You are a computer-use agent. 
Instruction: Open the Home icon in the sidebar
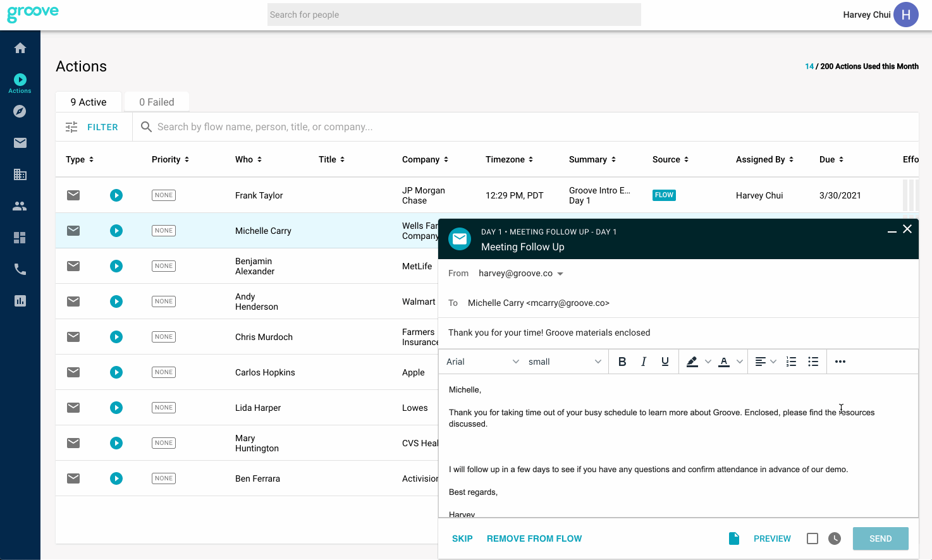pyautogui.click(x=20, y=48)
